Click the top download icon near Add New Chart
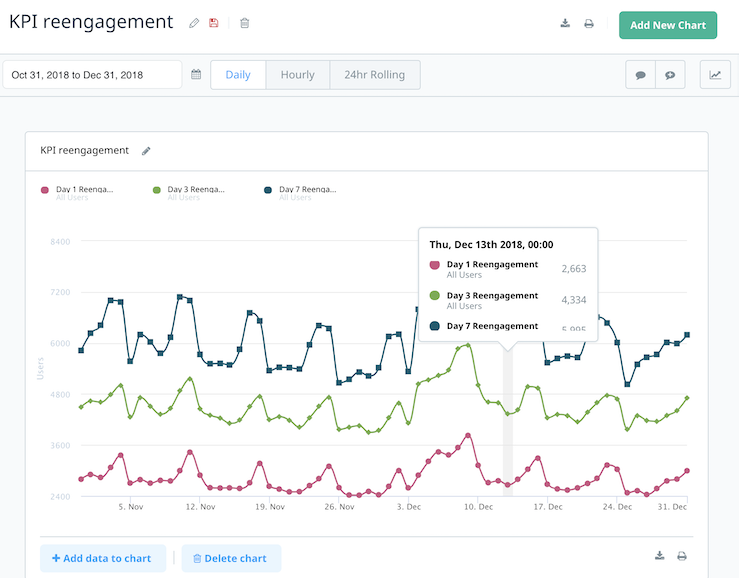The width and height of the screenshot is (739, 578). [565, 23]
